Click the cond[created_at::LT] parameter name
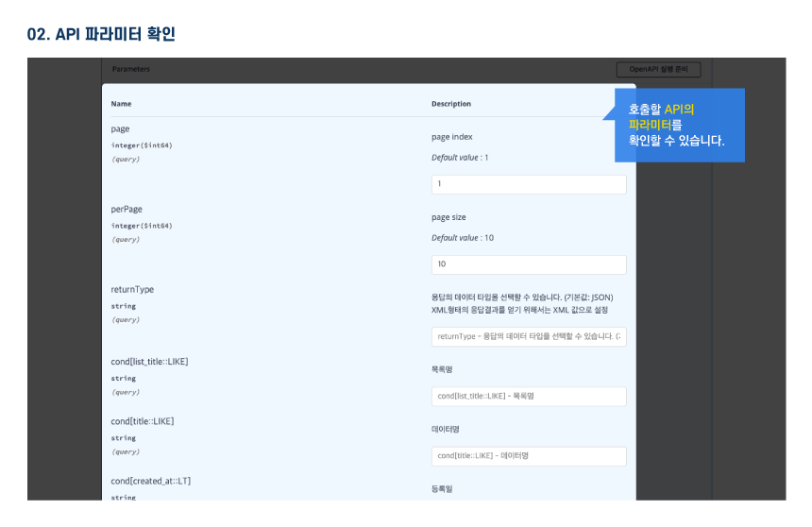Viewport: 812px width, 527px height. click(x=151, y=481)
